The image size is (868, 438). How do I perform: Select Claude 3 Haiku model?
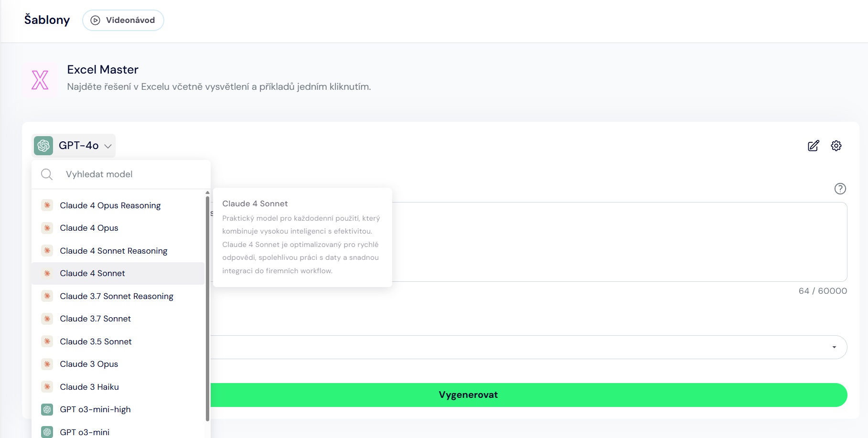tap(118, 387)
